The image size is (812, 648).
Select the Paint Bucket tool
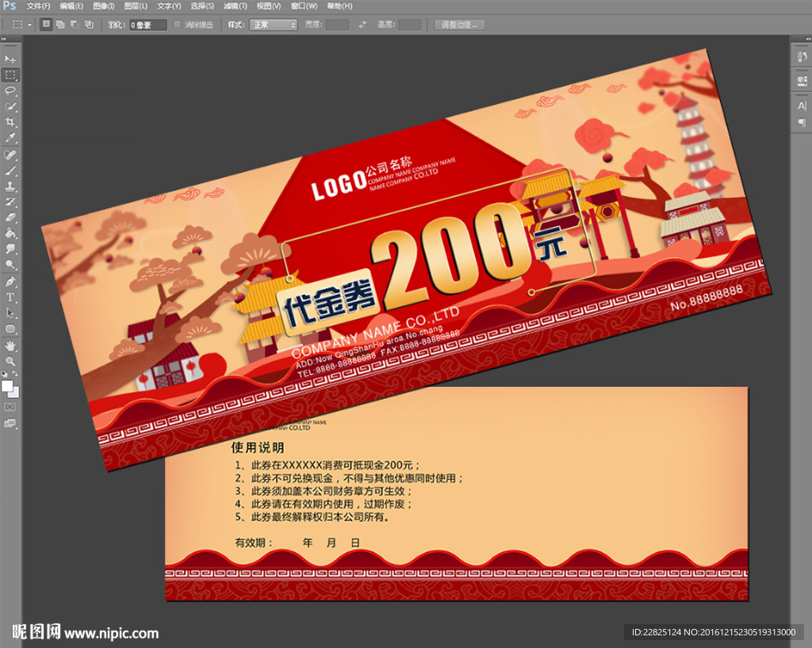(10, 233)
